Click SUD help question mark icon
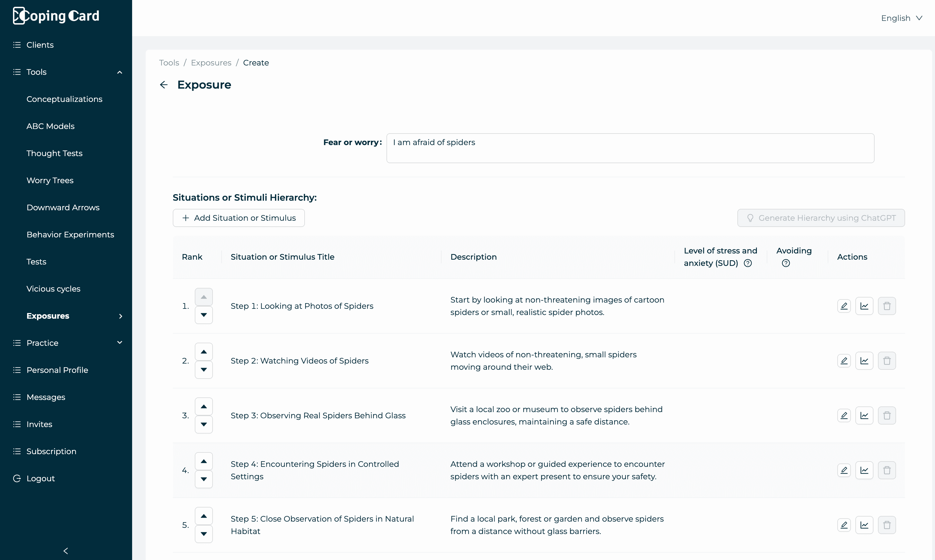The width and height of the screenshot is (935, 560). click(748, 263)
